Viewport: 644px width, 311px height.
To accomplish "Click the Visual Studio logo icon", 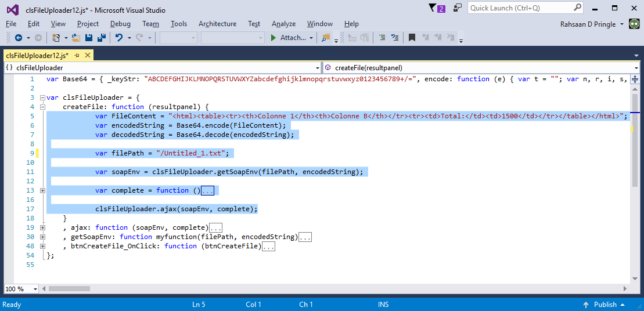I will click(x=12, y=9).
